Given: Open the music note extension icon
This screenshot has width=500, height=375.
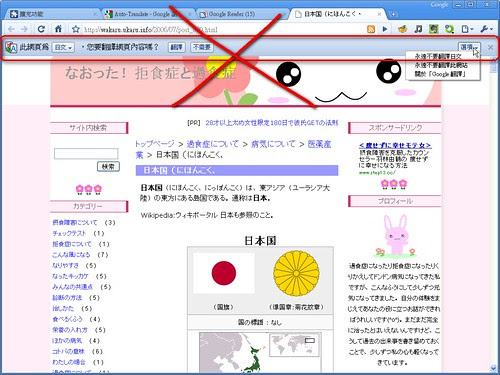Looking at the screenshot, I should [418, 29].
